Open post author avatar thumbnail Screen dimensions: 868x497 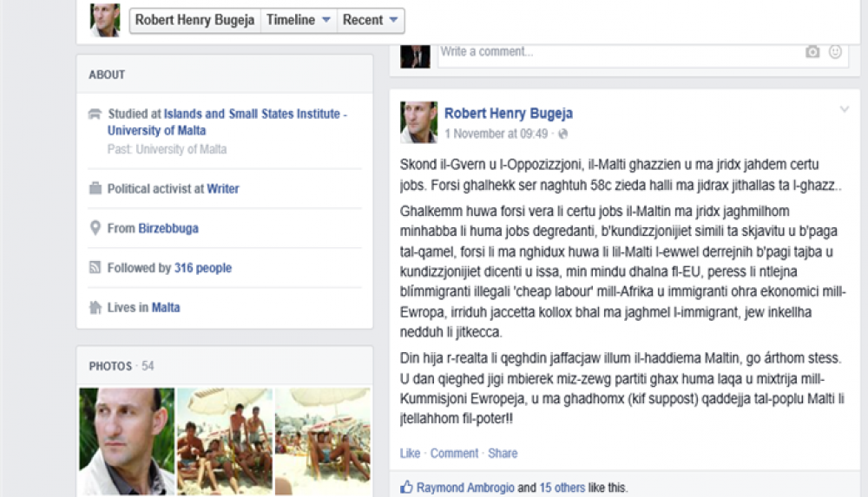coord(418,122)
